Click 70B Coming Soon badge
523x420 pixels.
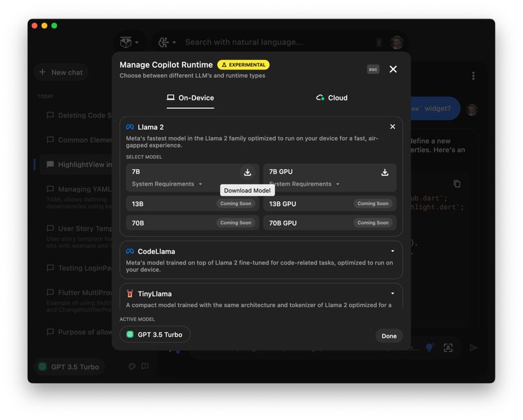(x=235, y=223)
